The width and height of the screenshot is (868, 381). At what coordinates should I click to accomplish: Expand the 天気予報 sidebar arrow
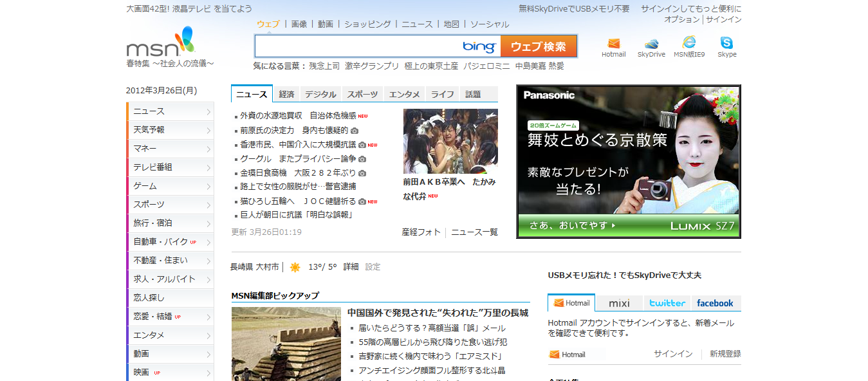coord(208,131)
